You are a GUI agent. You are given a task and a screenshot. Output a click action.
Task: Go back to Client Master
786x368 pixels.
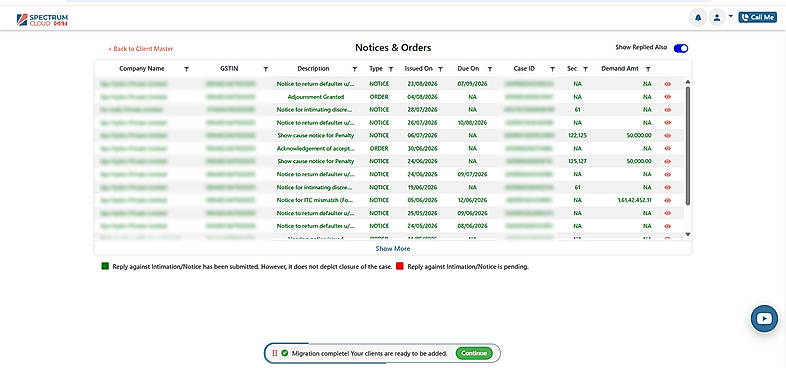141,49
